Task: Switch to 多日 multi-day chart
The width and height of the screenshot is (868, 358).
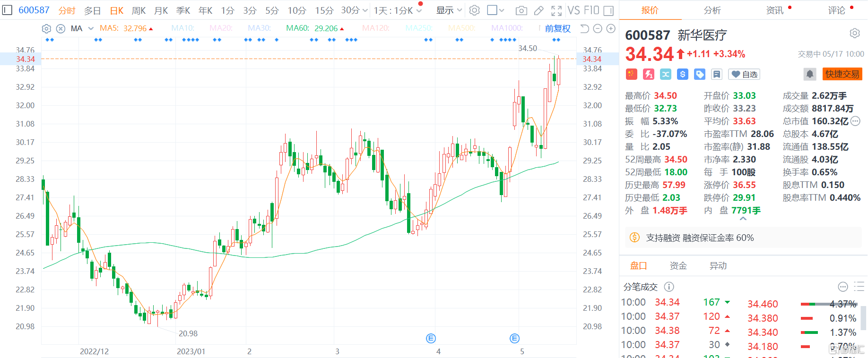Action: click(92, 10)
